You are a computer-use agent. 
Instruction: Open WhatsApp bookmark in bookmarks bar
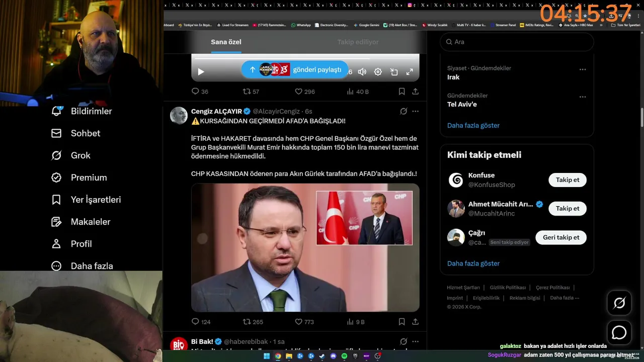301,25
